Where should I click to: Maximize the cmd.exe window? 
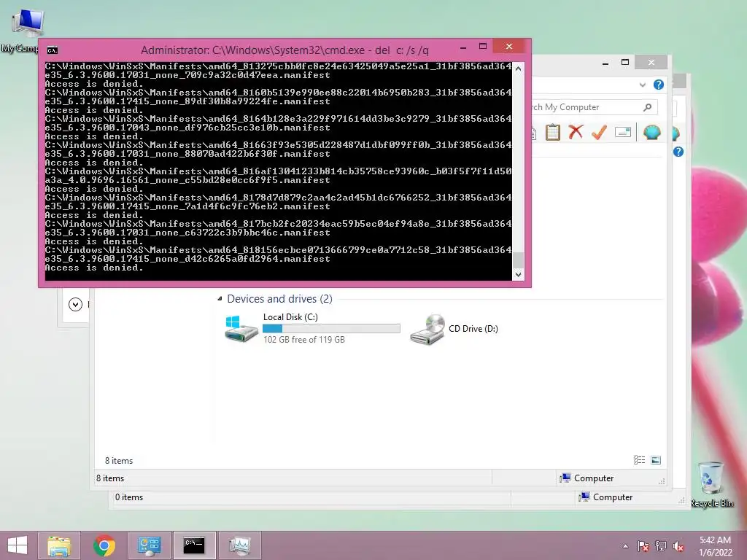pyautogui.click(x=483, y=46)
